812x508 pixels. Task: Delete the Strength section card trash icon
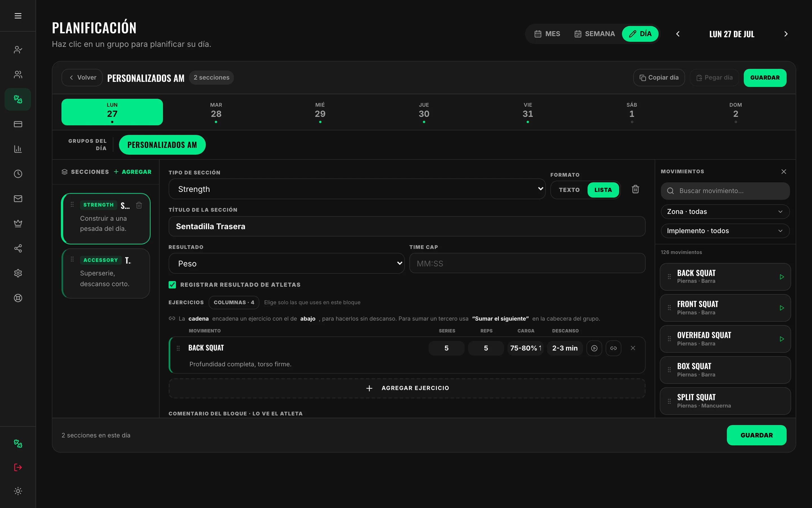point(139,205)
